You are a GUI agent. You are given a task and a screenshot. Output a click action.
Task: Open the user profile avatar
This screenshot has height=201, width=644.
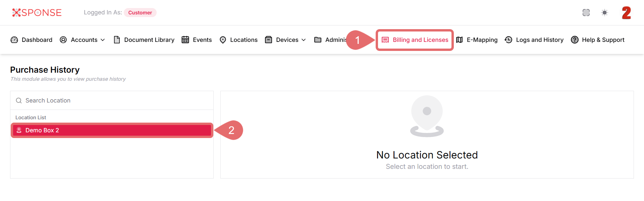(626, 13)
